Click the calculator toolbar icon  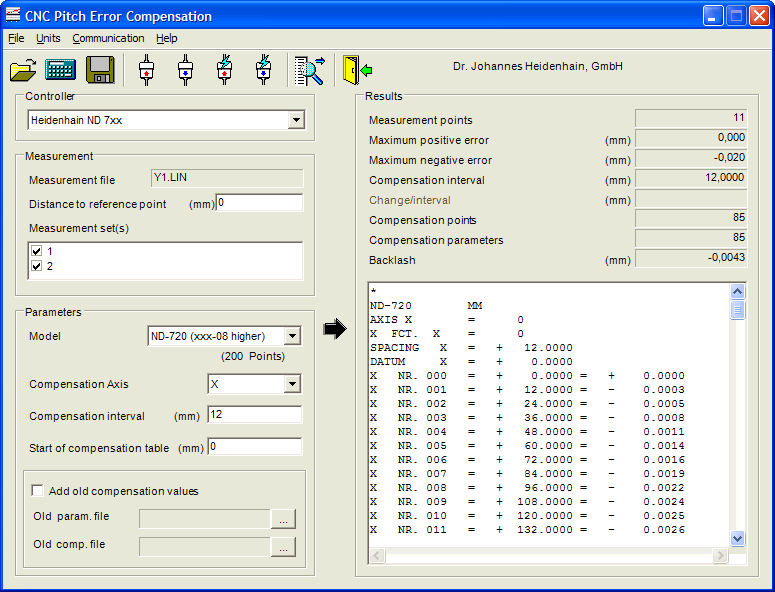pyautogui.click(x=60, y=70)
